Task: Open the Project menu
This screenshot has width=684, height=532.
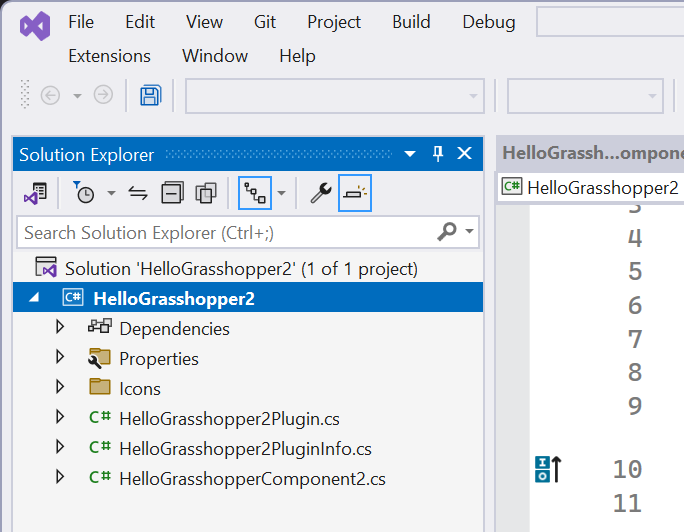Action: pos(334,22)
